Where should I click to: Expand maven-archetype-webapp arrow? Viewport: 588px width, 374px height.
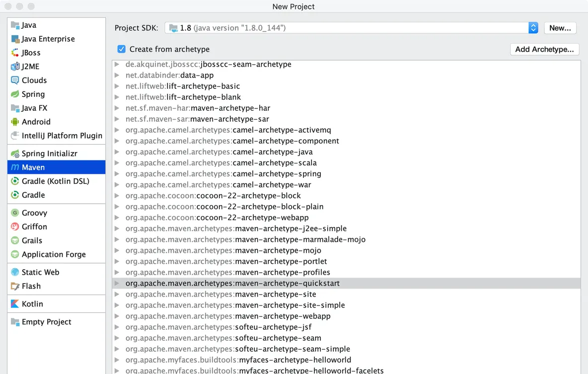117,316
